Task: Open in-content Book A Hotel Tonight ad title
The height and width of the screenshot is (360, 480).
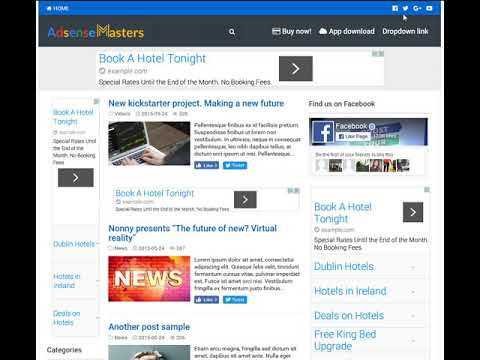Action: 154,193
